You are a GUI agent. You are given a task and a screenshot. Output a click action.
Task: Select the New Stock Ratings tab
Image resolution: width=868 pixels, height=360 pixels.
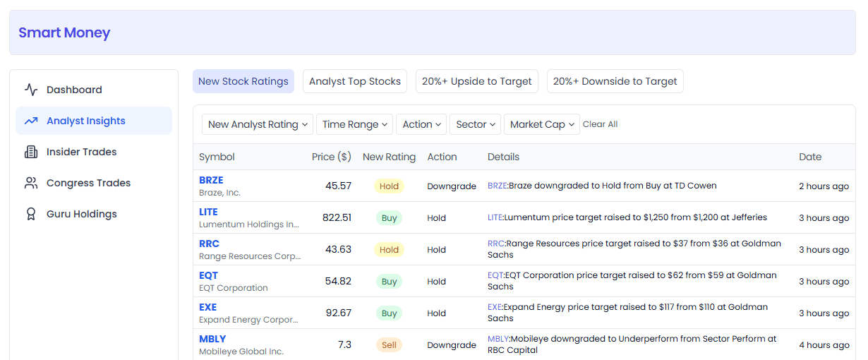click(x=243, y=81)
